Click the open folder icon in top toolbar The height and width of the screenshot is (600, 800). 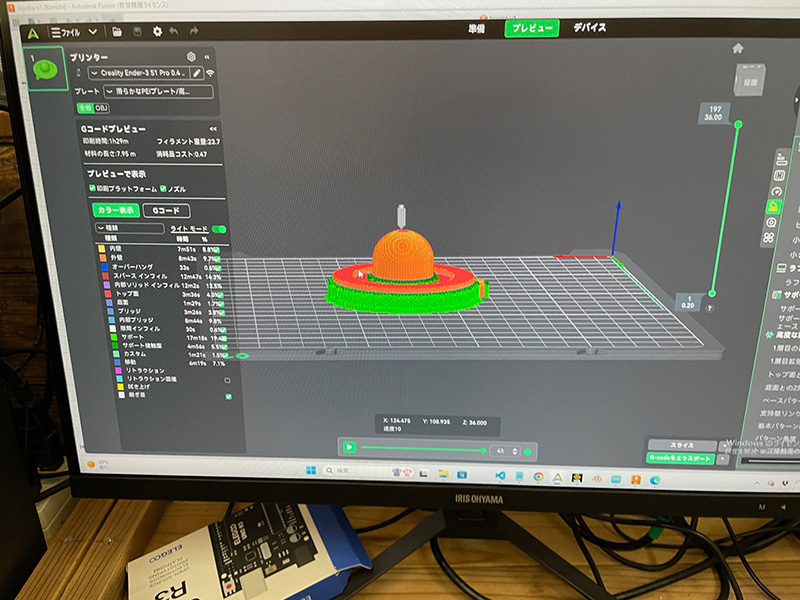[x=117, y=32]
